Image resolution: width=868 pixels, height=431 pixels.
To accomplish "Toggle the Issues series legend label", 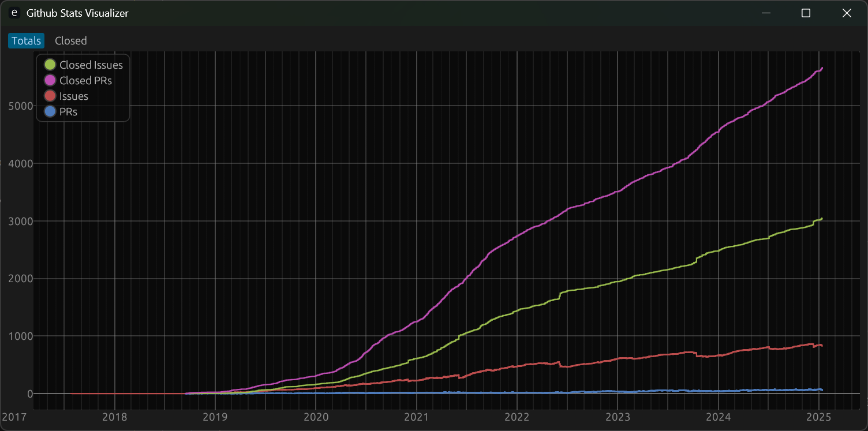I will (74, 96).
